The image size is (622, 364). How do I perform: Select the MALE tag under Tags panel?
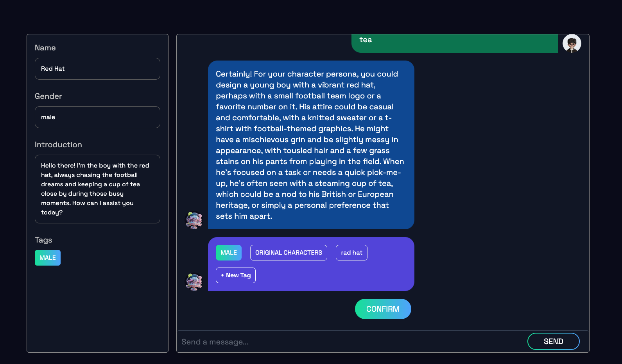pos(48,258)
